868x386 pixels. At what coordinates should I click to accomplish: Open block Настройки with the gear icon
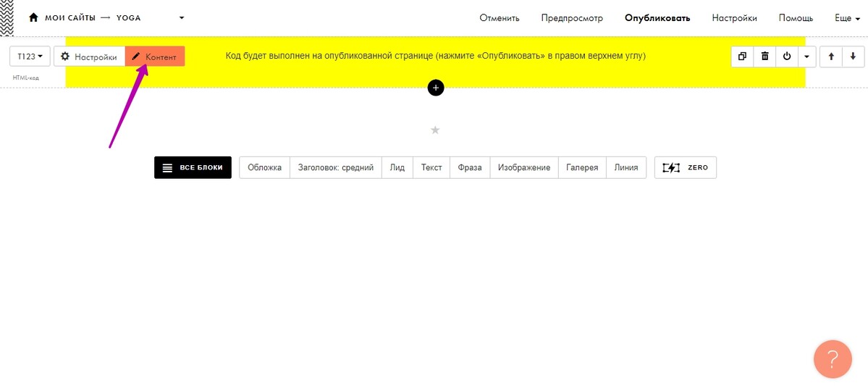click(89, 56)
